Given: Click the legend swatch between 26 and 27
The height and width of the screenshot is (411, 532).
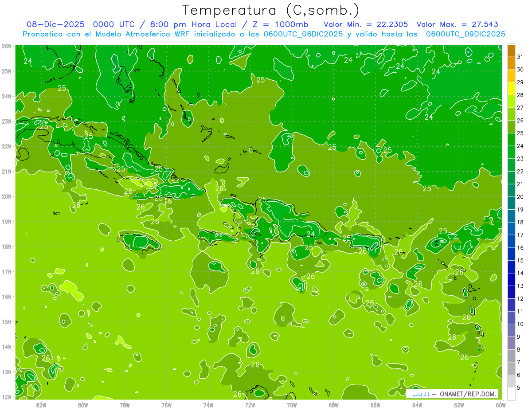Looking at the screenshot, I should point(511,114).
